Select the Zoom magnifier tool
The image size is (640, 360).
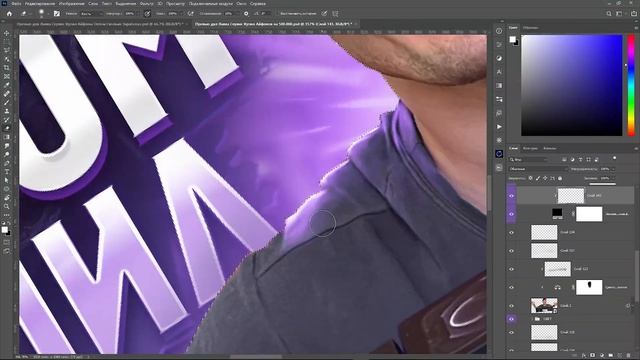point(7,207)
